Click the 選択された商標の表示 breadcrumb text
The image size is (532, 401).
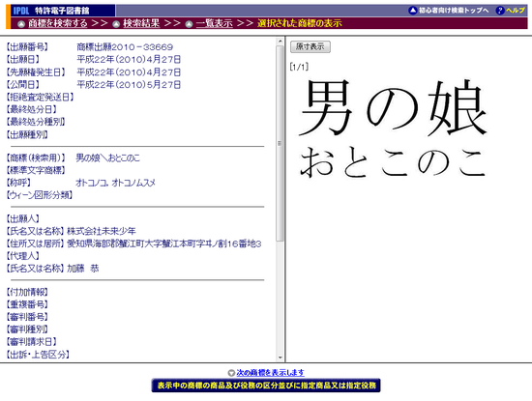299,23
